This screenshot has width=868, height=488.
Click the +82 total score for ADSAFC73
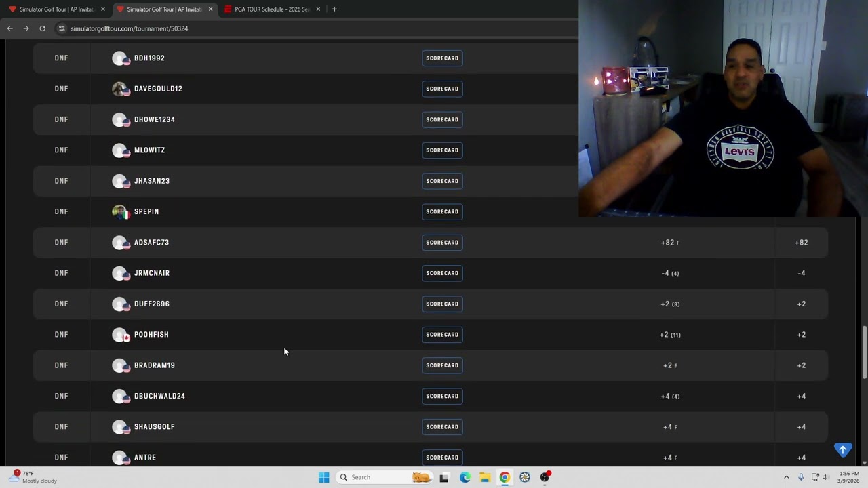click(x=802, y=243)
